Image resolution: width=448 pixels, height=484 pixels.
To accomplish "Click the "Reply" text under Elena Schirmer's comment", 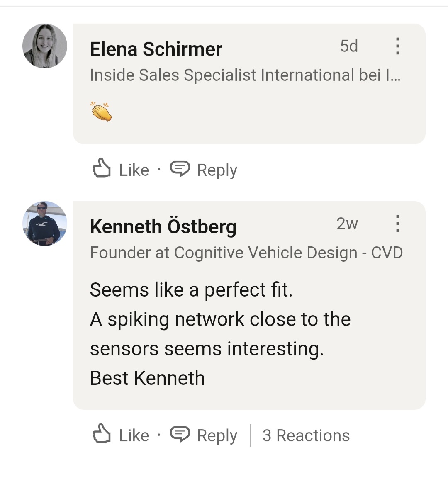I will pos(217,170).
